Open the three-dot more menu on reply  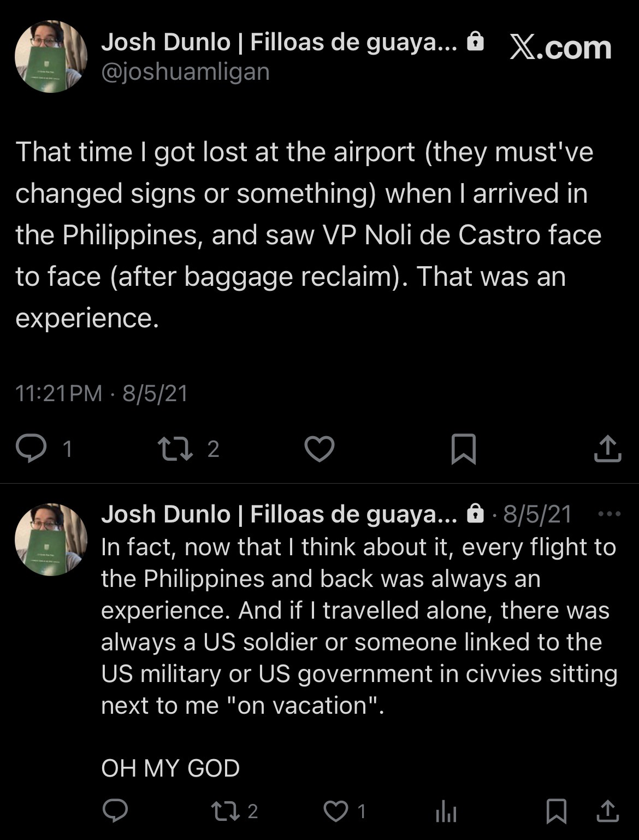tap(610, 514)
